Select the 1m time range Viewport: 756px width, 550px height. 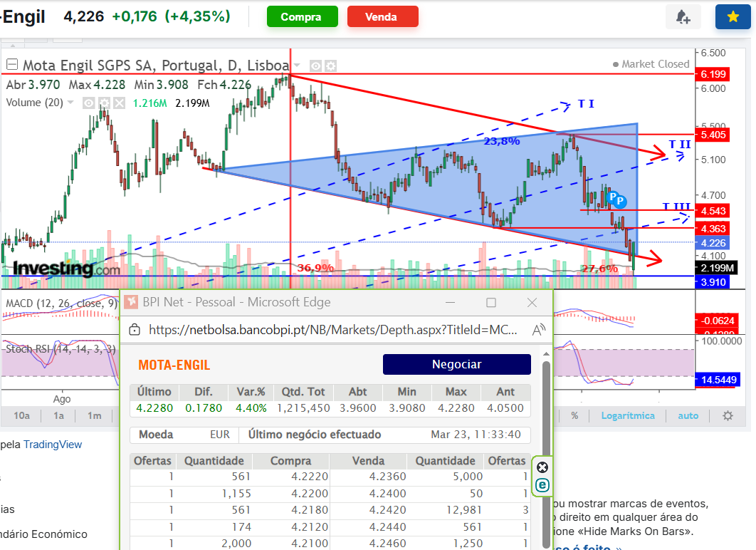coord(95,415)
